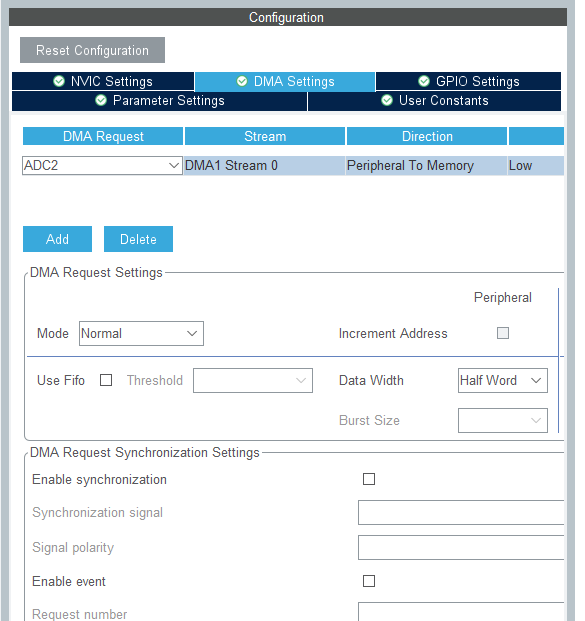Toggle the Use Fifo checkbox
Image resolution: width=585 pixels, height=621 pixels.
pos(106,380)
